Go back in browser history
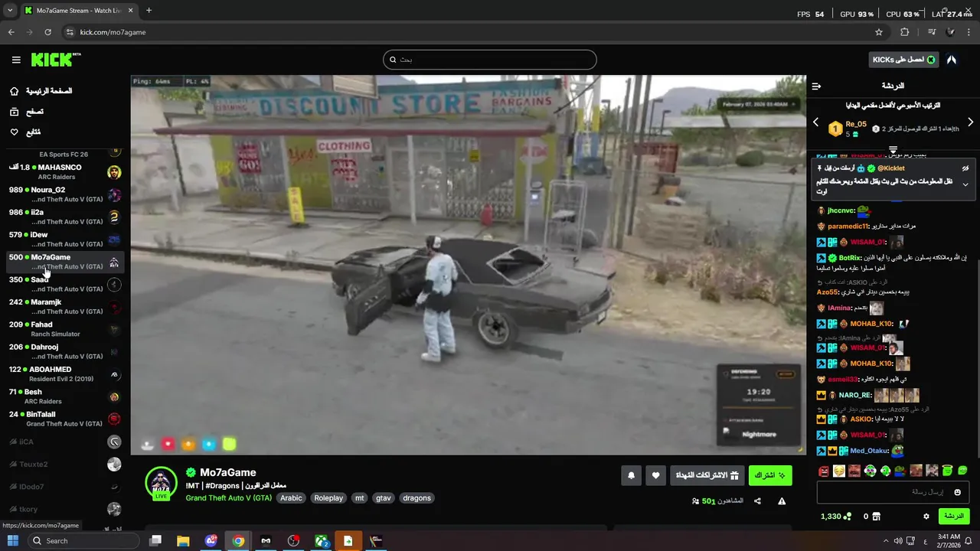 11,32
